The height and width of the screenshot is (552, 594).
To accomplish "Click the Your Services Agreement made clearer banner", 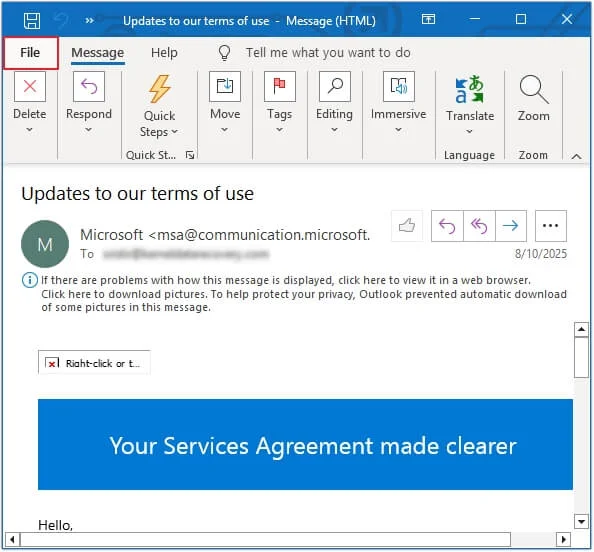I will [x=305, y=444].
